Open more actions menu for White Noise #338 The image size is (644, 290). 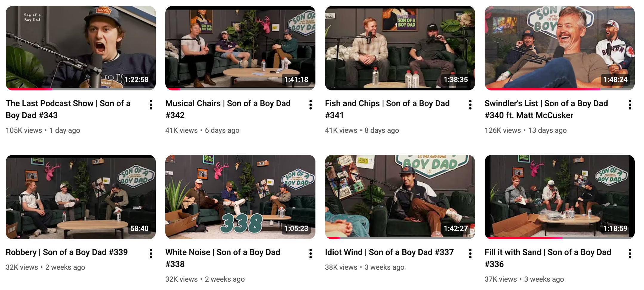(311, 254)
